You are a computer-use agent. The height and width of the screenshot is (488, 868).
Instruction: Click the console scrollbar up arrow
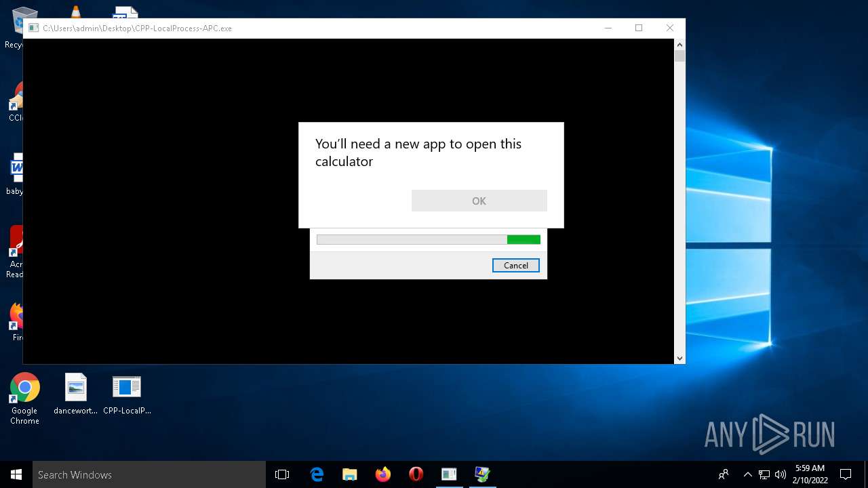coord(679,45)
